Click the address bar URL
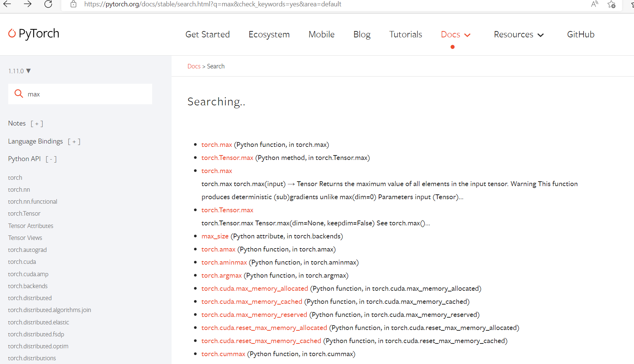The image size is (634, 364). [x=213, y=4]
